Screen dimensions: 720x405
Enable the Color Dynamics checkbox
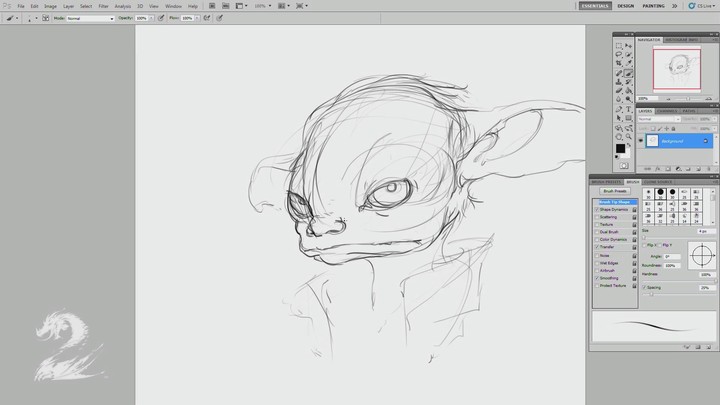coord(597,239)
